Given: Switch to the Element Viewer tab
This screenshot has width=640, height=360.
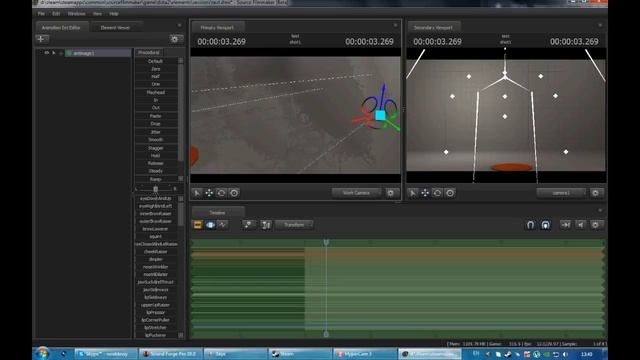Looking at the screenshot, I should click(x=115, y=28).
